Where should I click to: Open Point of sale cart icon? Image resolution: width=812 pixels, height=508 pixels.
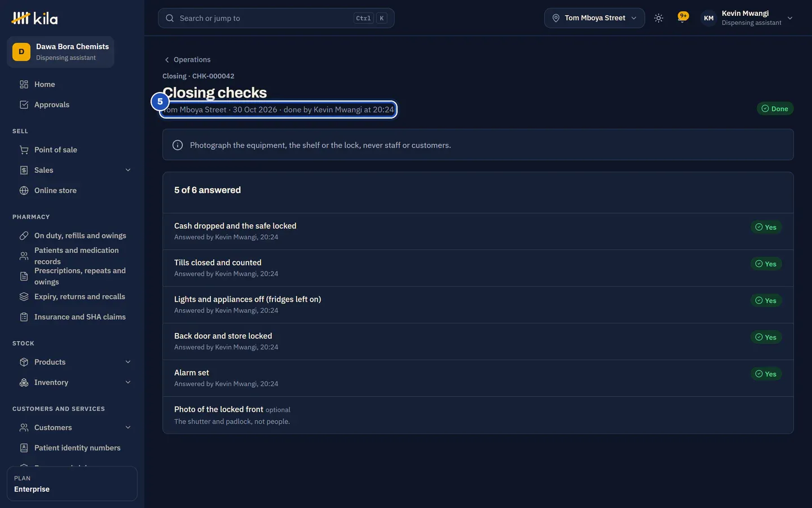coord(24,150)
